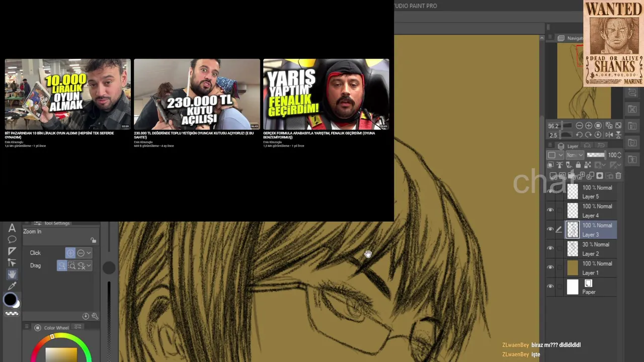Toggle Lock Layer padlock icon

point(578,164)
